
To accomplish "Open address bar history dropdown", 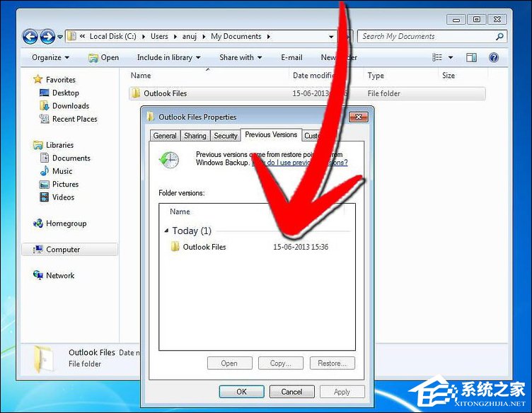I will 331,37.
